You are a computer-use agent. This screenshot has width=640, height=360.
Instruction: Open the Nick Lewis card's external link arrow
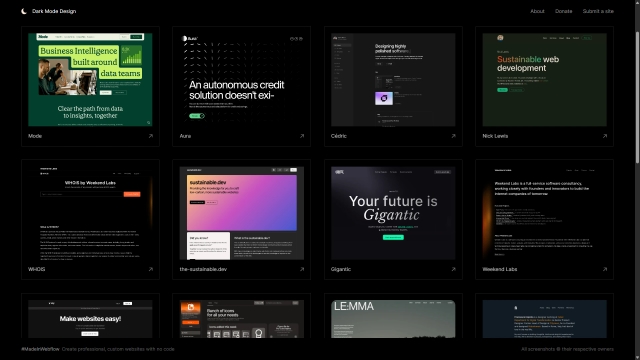(605, 136)
